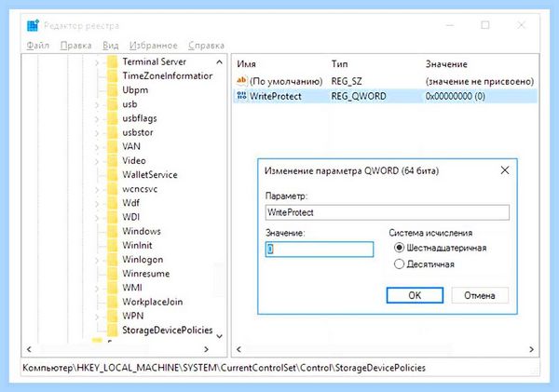The width and height of the screenshot is (559, 392).
Task: Click the string value icon for (По умолчанию)
Action: point(241,81)
